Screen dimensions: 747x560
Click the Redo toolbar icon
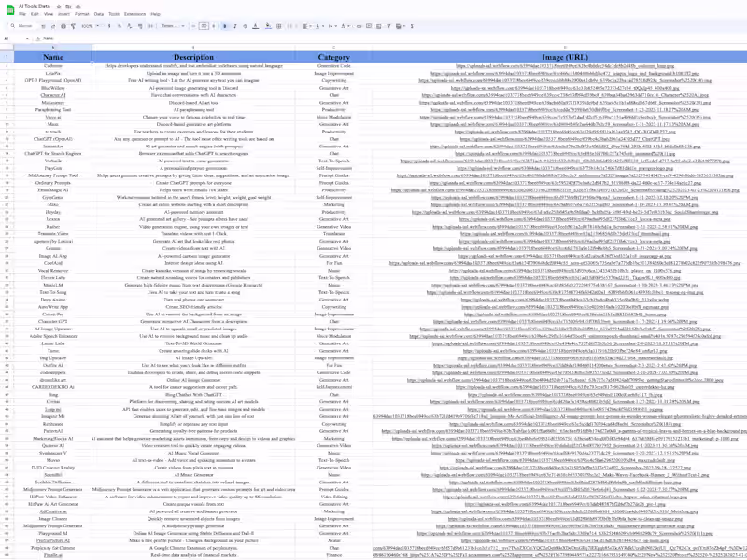(x=53, y=26)
